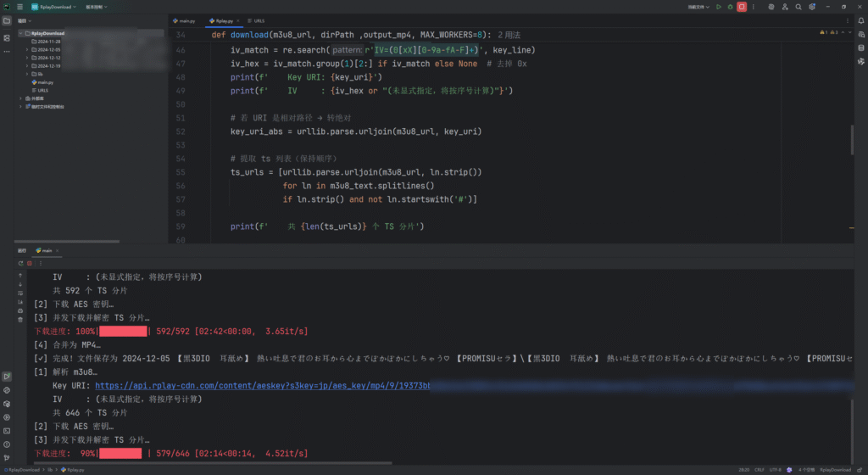Image resolution: width=868 pixels, height=475 pixels.
Task: Open Code With Me user icon
Action: pos(785,7)
